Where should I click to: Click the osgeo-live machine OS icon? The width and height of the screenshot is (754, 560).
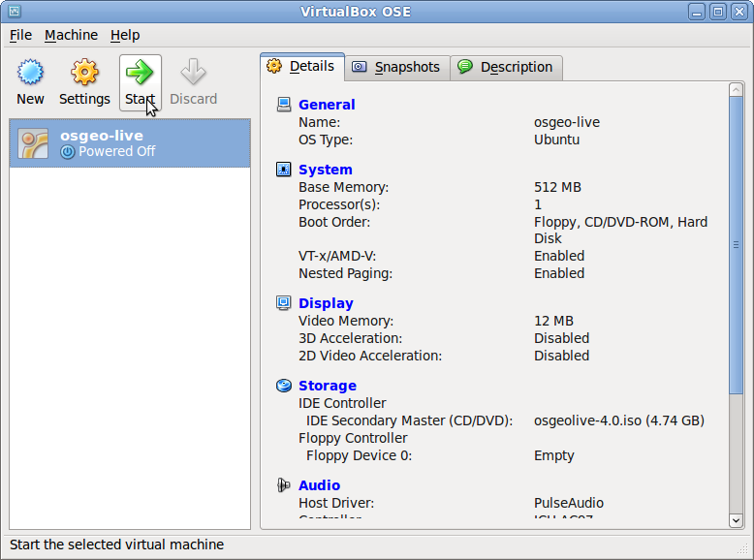pyautogui.click(x=34, y=143)
